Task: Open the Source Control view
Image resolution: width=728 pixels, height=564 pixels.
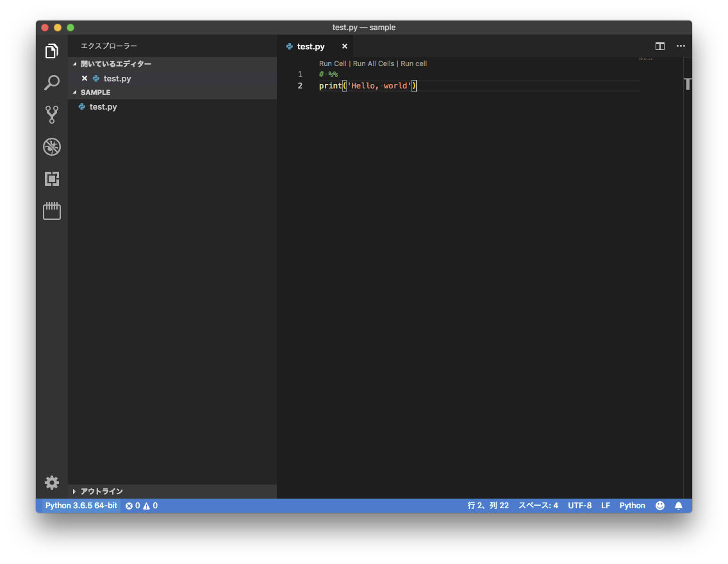Action: tap(51, 115)
